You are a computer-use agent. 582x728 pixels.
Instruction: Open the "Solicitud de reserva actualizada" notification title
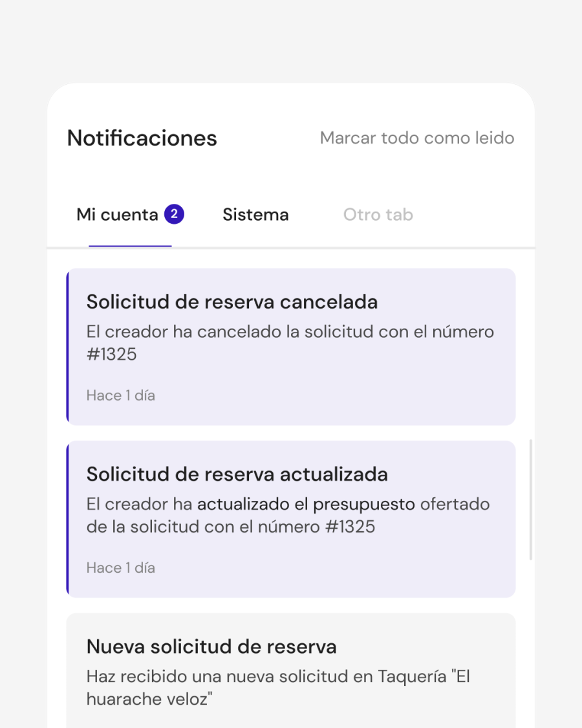pyautogui.click(x=237, y=474)
